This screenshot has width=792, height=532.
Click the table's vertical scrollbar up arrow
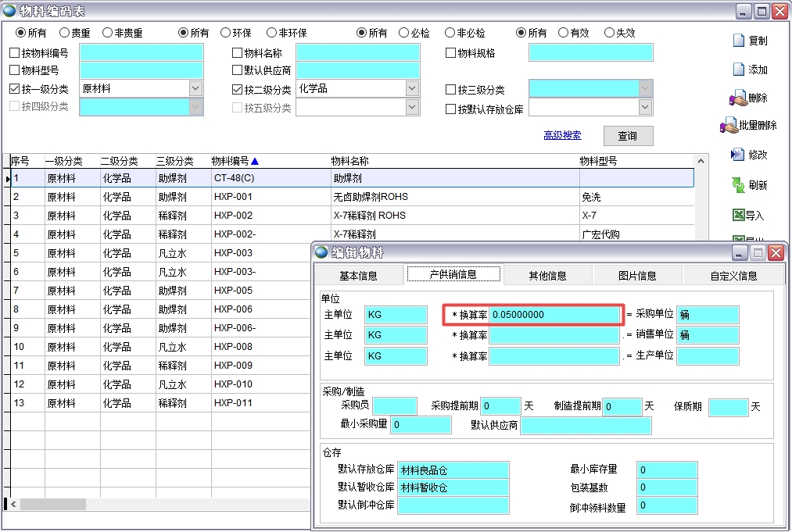point(701,161)
